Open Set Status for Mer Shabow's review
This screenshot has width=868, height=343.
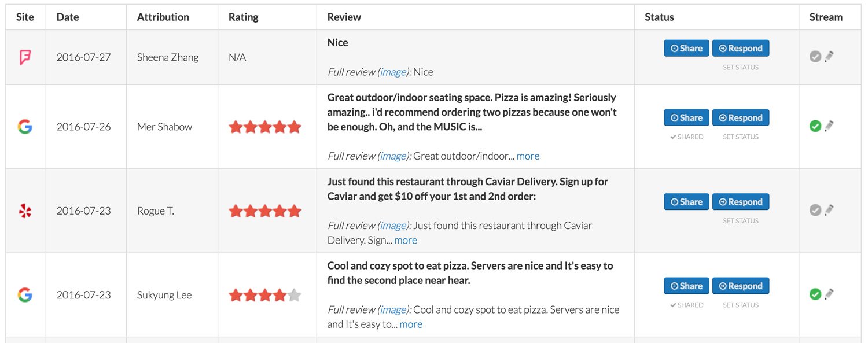coord(740,137)
